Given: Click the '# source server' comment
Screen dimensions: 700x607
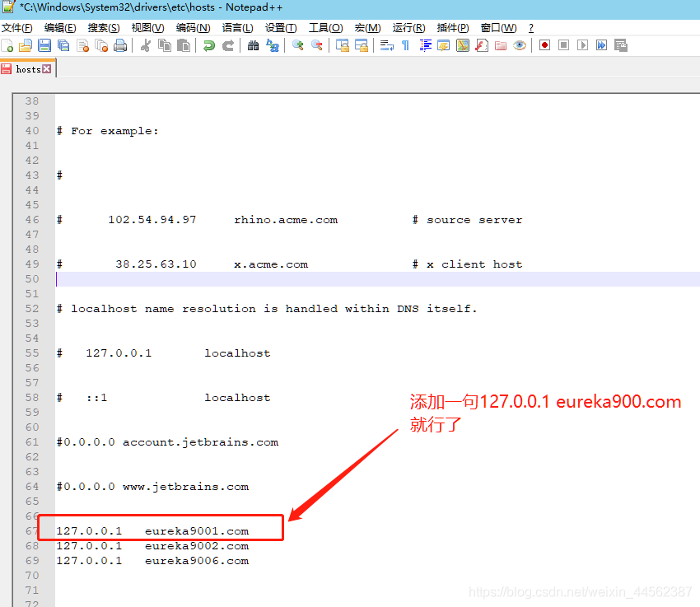Looking at the screenshot, I should click(x=467, y=220).
